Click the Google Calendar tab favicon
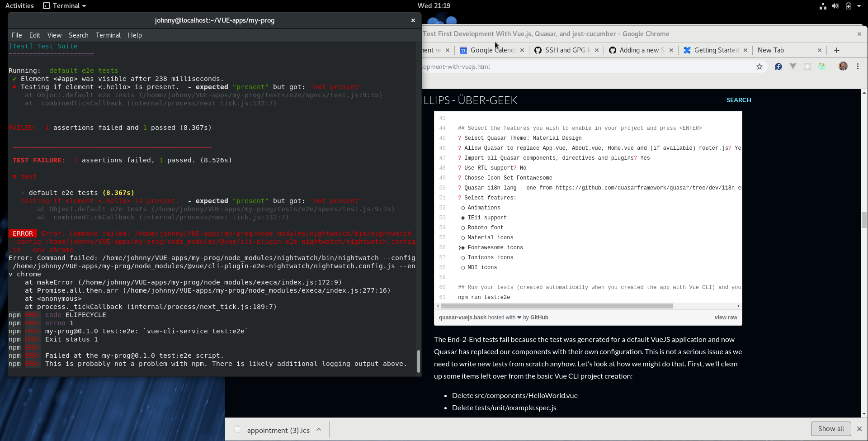The image size is (868, 441). pos(463,50)
